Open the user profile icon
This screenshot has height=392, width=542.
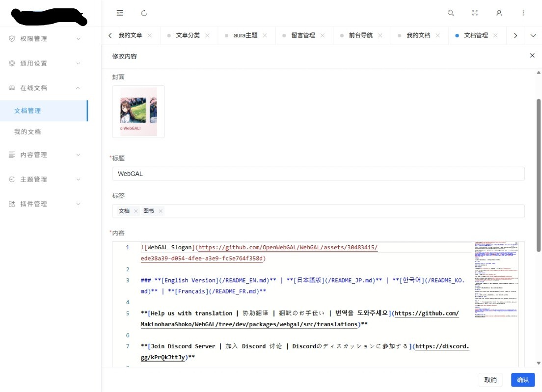point(499,13)
